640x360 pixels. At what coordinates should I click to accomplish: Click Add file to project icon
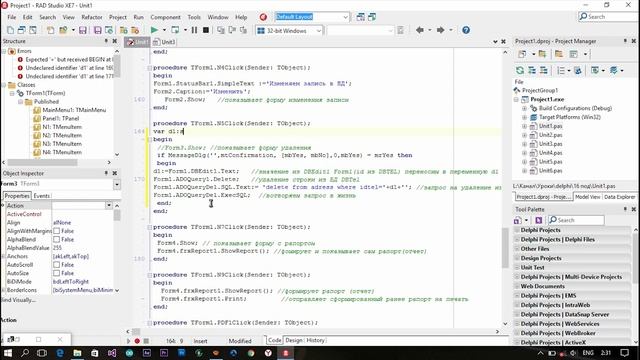tap(123, 30)
